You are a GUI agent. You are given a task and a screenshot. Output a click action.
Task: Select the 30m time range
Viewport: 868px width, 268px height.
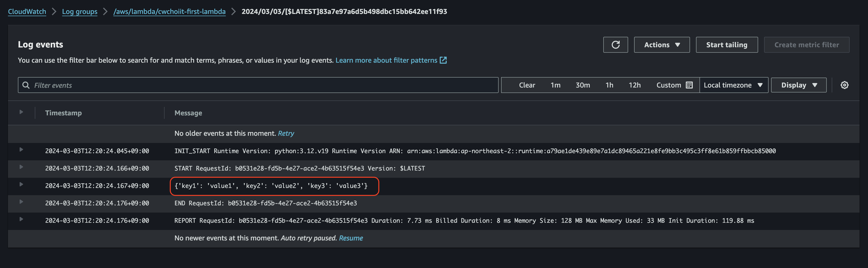click(x=583, y=85)
